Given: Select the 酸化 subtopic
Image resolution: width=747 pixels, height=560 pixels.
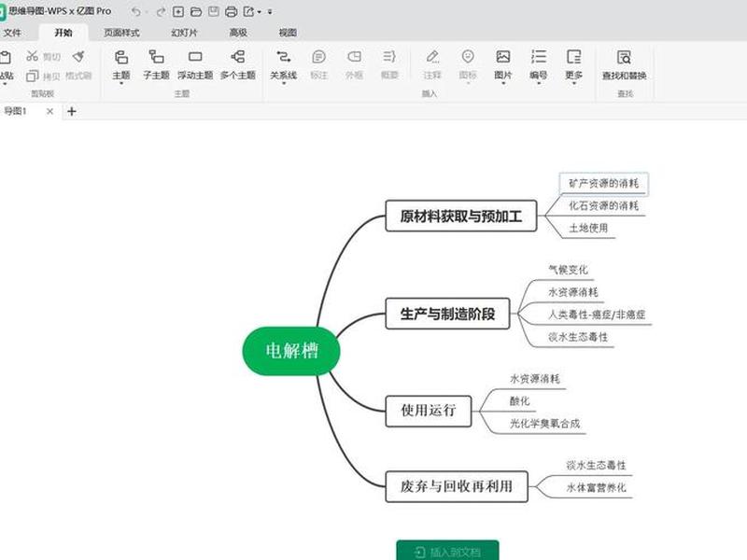Looking at the screenshot, I should 520,401.
